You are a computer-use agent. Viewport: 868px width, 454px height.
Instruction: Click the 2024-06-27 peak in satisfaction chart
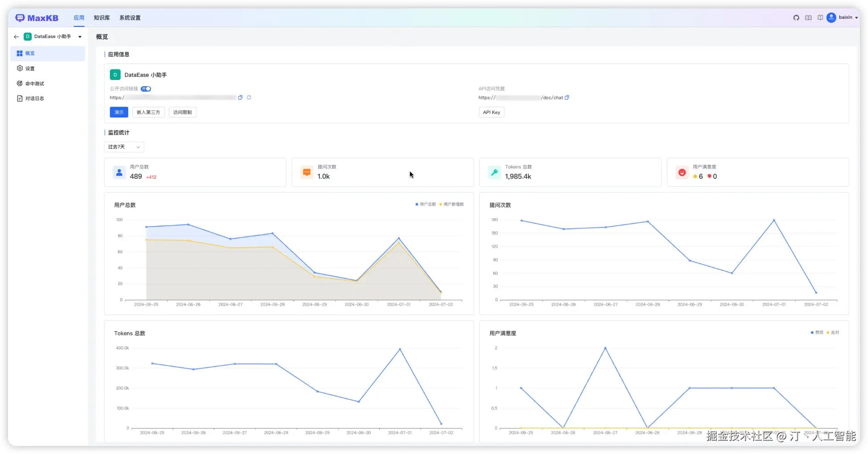pyautogui.click(x=605, y=348)
